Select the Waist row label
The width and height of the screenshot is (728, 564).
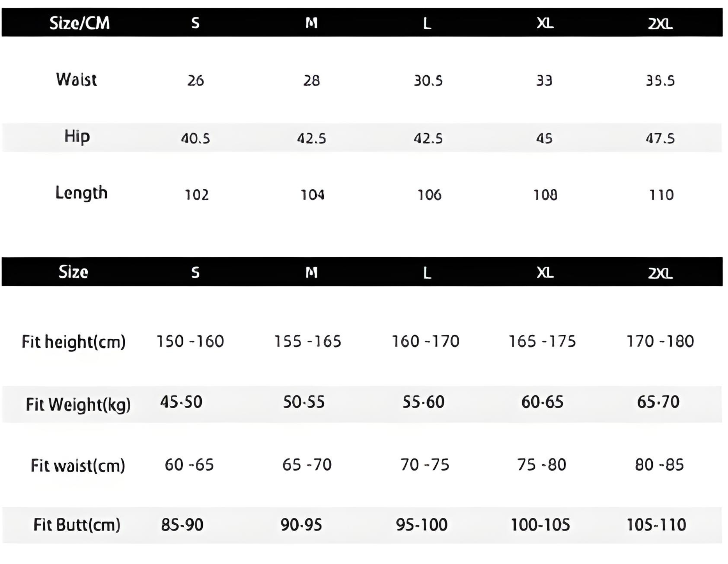tap(76, 79)
